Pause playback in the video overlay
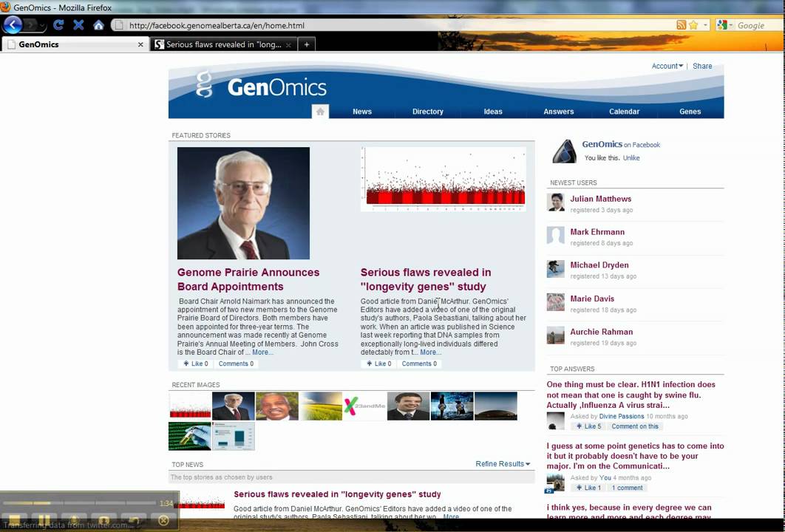 (x=44, y=520)
